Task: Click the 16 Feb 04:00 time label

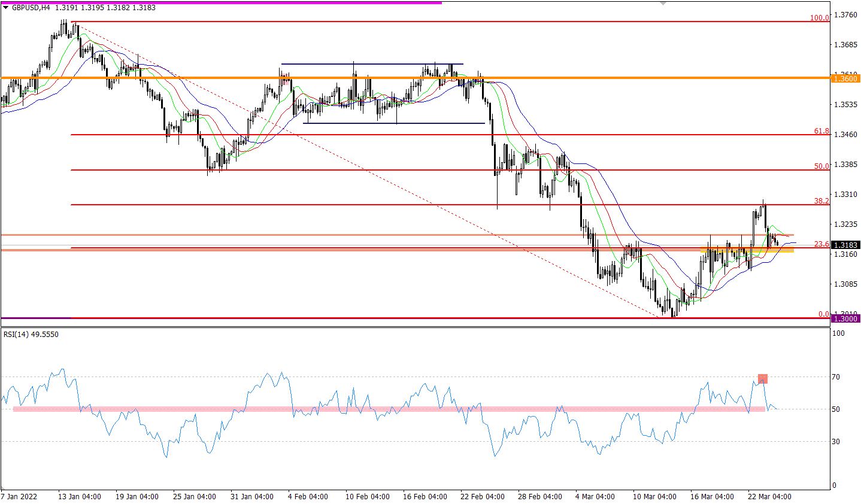Action: pos(425,497)
